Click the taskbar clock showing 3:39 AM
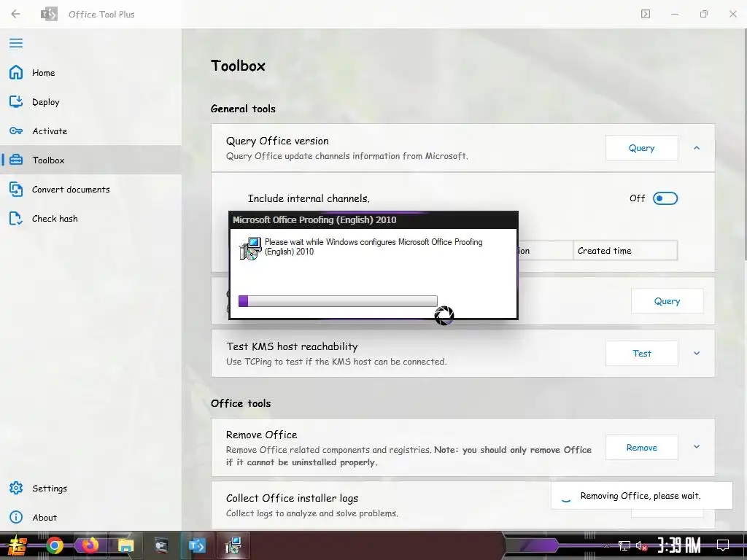The image size is (747, 560). (x=679, y=545)
